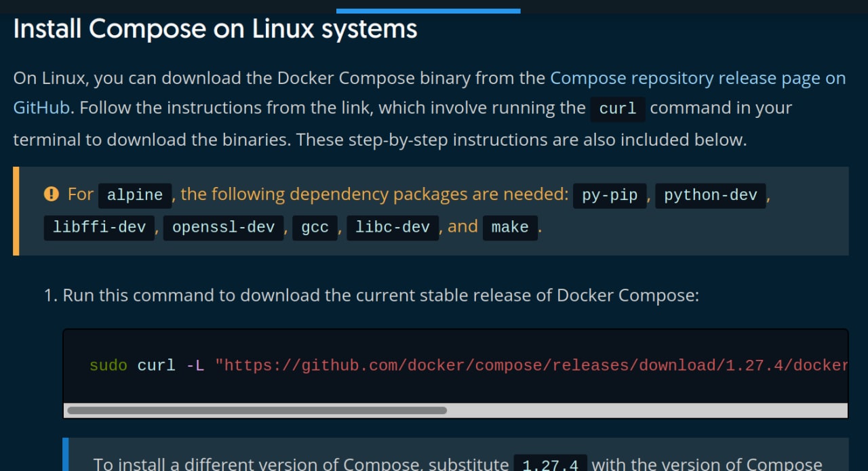Screen dimensions: 868x471
Task: Open the Compose repository release page link
Action: coord(698,78)
